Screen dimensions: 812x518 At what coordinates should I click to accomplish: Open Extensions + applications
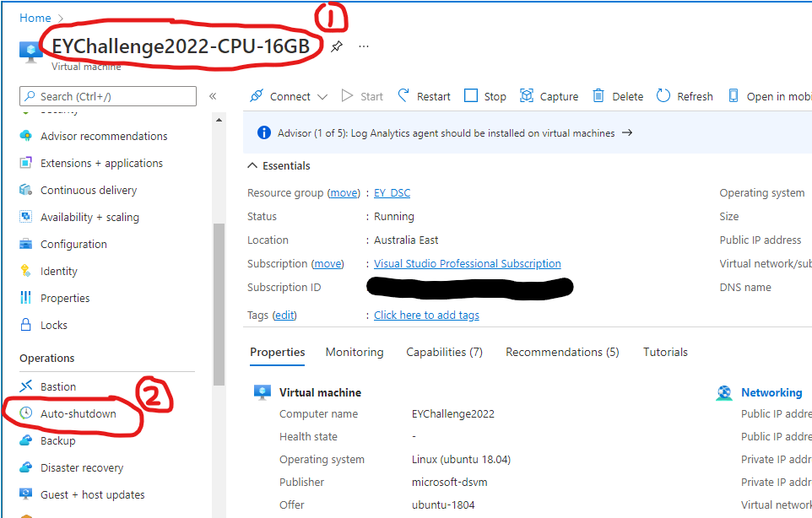pyautogui.click(x=101, y=163)
